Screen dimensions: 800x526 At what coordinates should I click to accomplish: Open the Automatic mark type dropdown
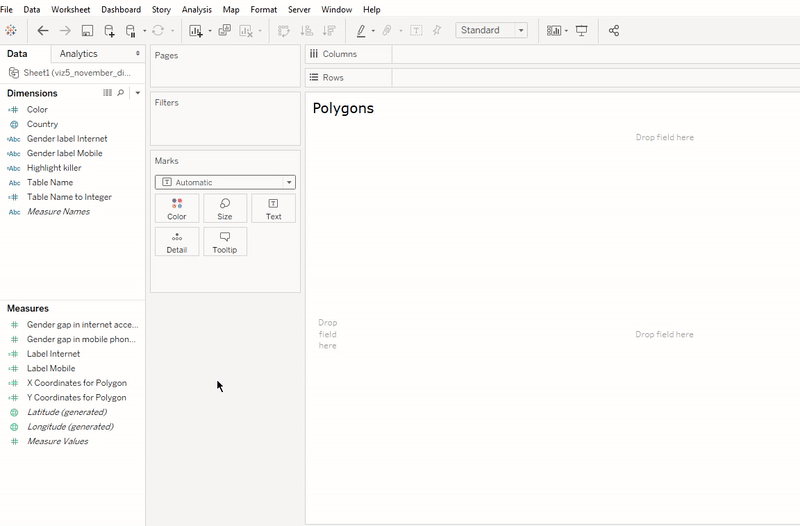pyautogui.click(x=225, y=183)
